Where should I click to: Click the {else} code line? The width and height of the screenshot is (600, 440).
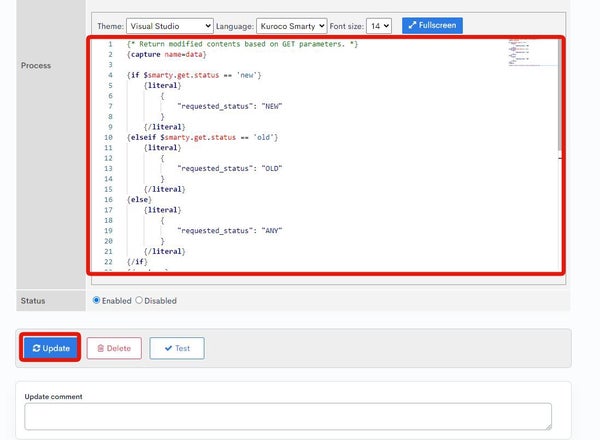(x=139, y=200)
